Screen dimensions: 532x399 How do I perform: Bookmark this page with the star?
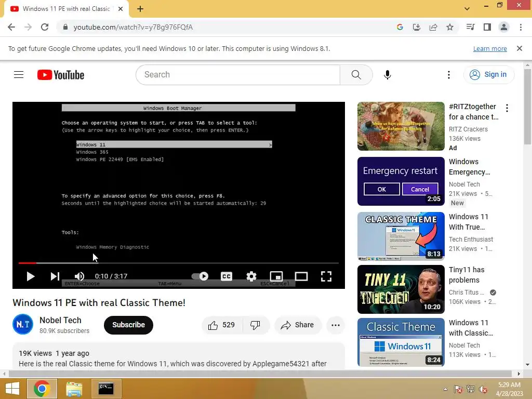coord(450,27)
